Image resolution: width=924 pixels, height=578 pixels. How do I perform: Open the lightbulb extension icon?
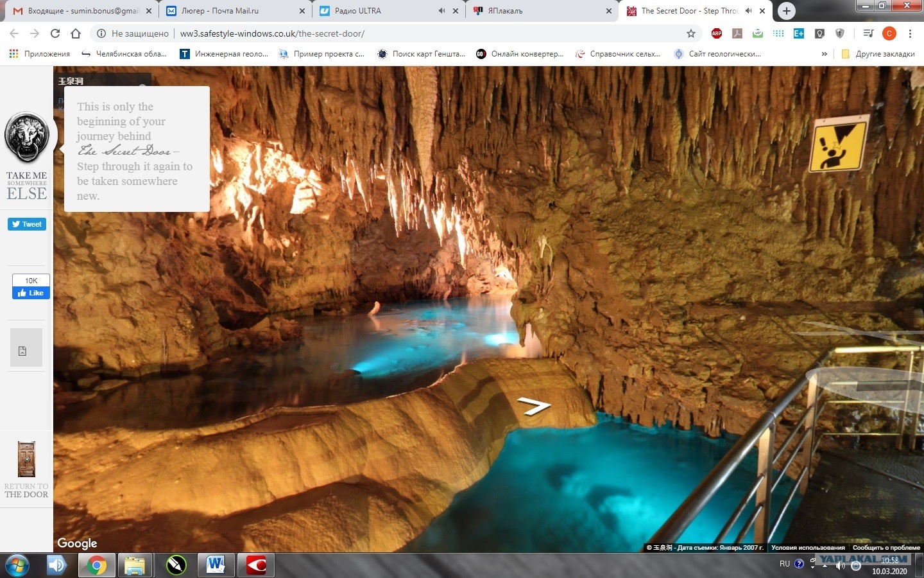coord(819,33)
